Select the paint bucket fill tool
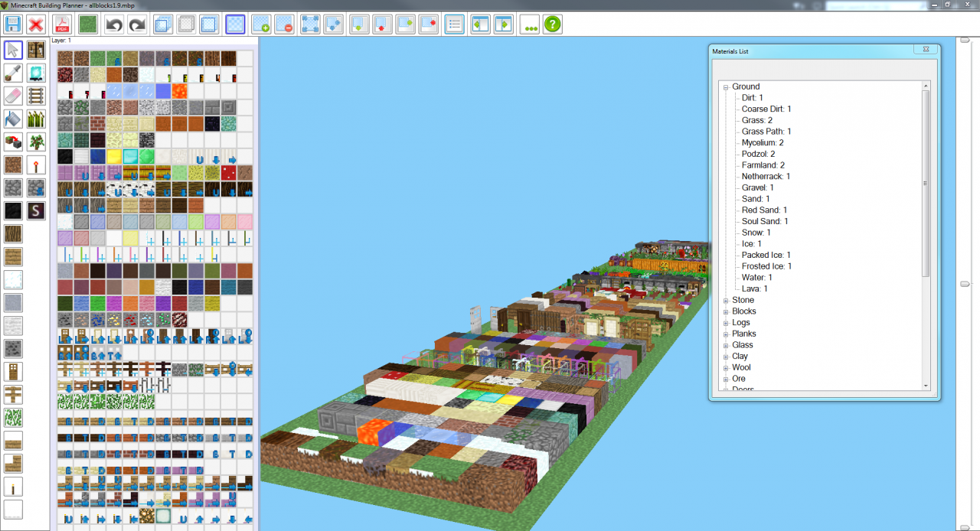This screenshot has height=531, width=980. [13, 119]
